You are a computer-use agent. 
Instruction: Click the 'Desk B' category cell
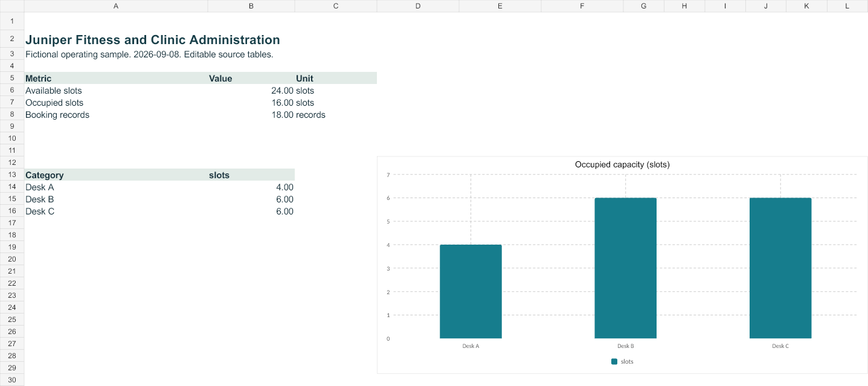click(116, 199)
